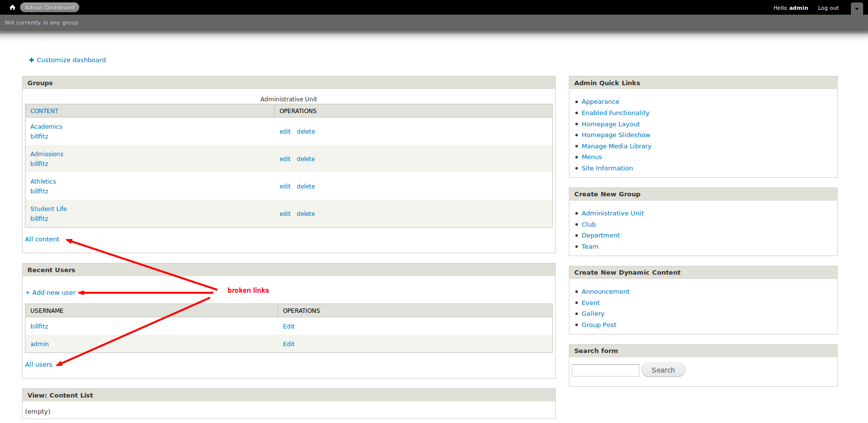Create a new Announcement
This screenshot has height=423, width=868.
(606, 291)
